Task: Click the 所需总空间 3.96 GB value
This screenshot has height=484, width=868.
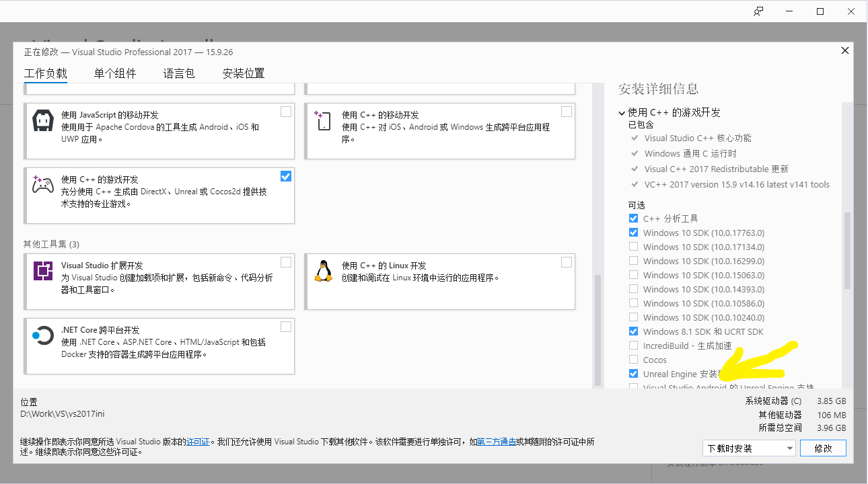Action: pyautogui.click(x=831, y=428)
